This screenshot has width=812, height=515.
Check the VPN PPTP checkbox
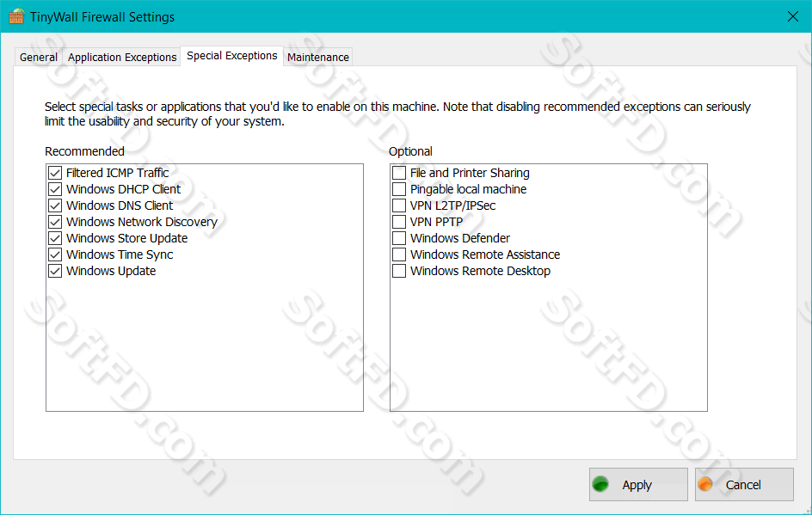pos(399,222)
